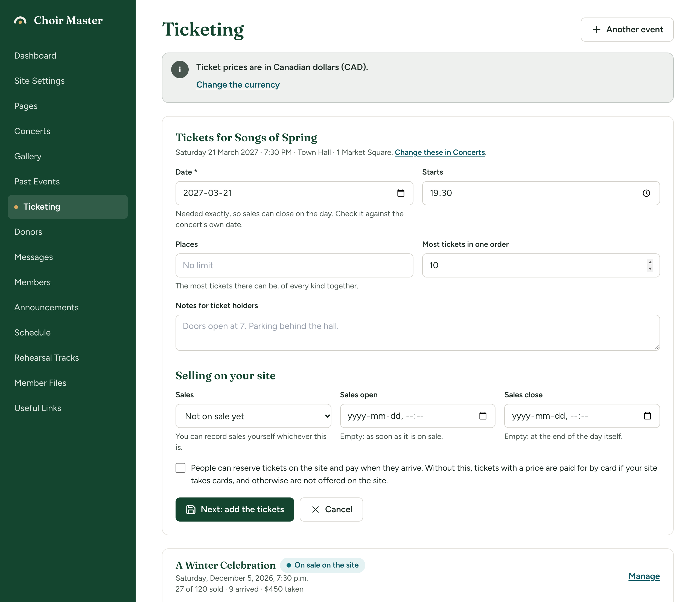The width and height of the screenshot is (700, 602).
Task: Open Donors in sidebar
Action: coord(68,232)
